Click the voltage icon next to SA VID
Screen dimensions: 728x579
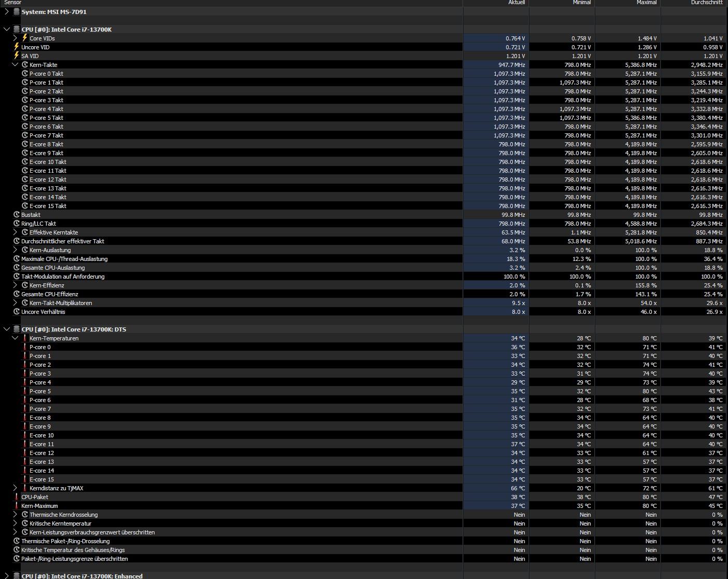pos(17,56)
